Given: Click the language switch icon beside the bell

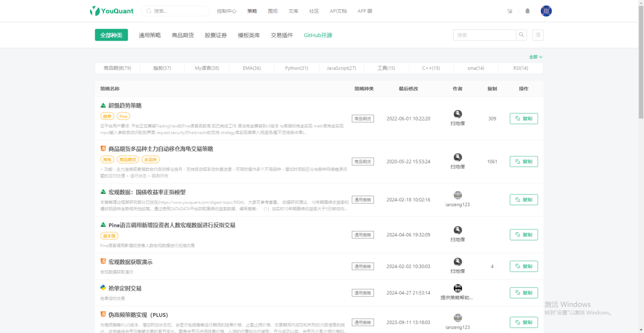Looking at the screenshot, I should 510,11.
